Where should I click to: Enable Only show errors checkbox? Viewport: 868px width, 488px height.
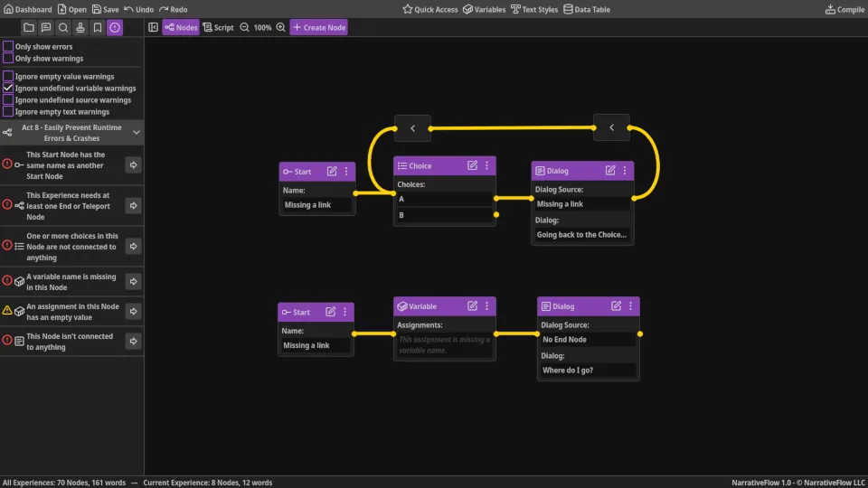click(x=8, y=46)
